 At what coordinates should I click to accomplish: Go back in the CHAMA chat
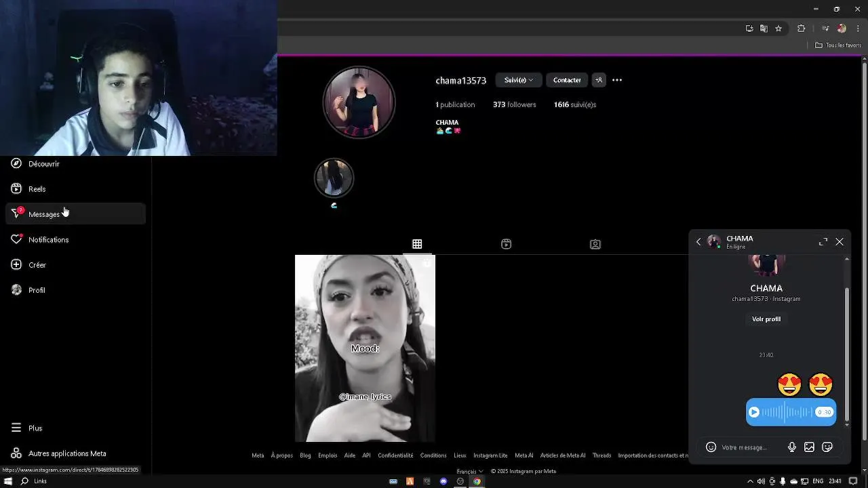point(698,242)
